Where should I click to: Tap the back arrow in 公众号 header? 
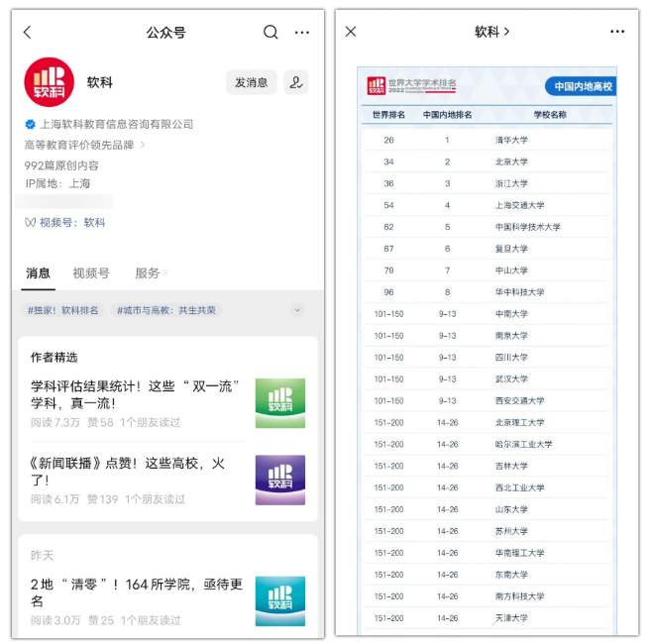pyautogui.click(x=28, y=32)
